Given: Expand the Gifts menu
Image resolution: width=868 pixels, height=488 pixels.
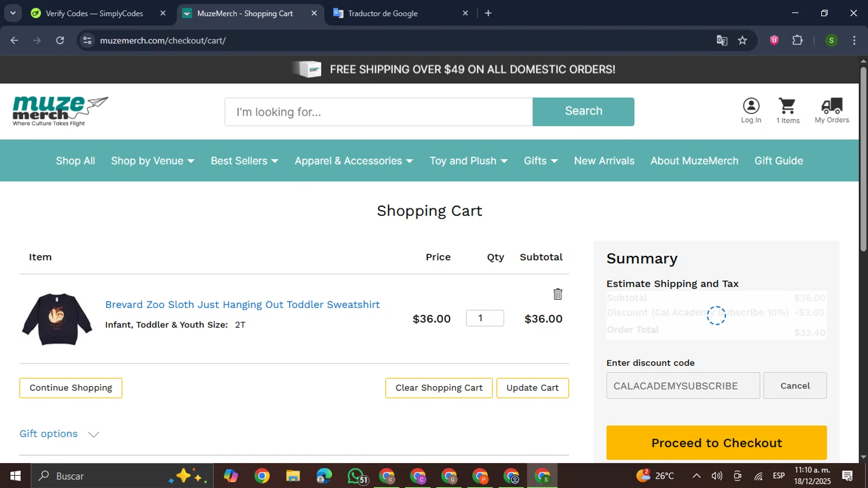Looking at the screenshot, I should (540, 161).
